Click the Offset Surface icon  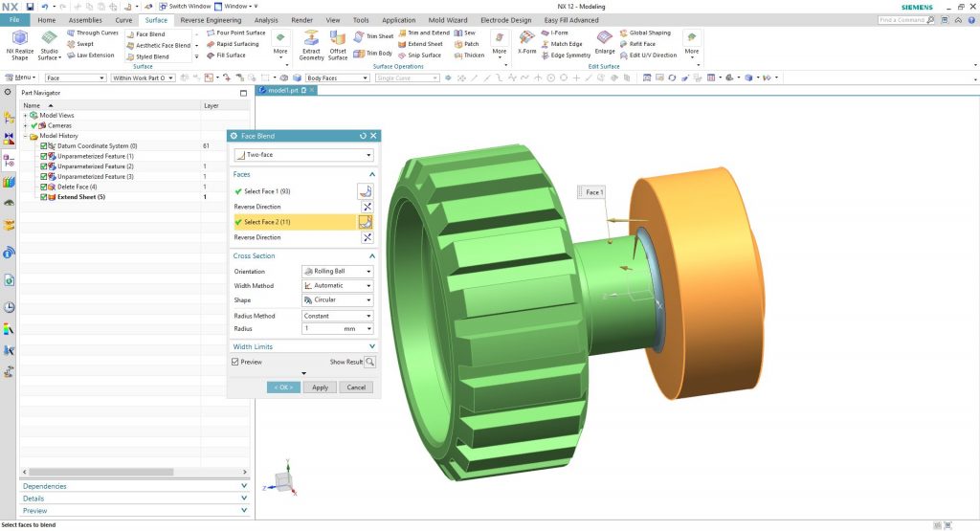coord(338,38)
